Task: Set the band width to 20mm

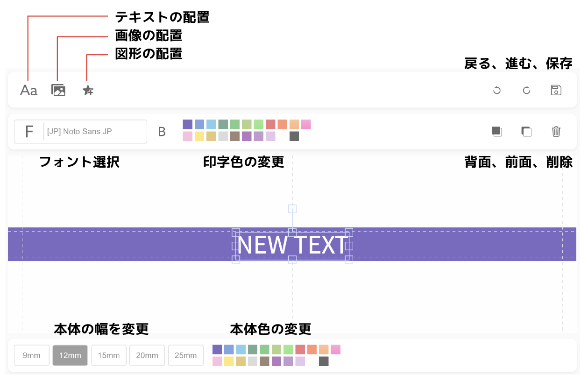Action: (147, 355)
